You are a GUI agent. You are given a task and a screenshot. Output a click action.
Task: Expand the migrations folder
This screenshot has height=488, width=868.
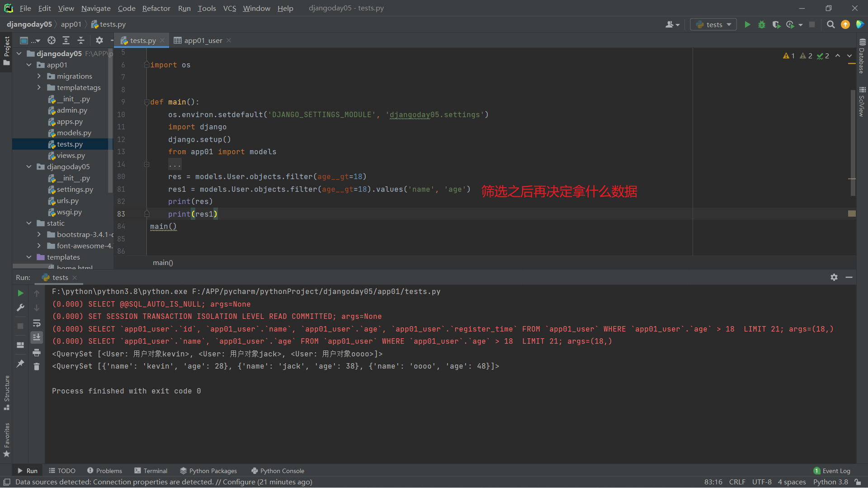click(39, 76)
